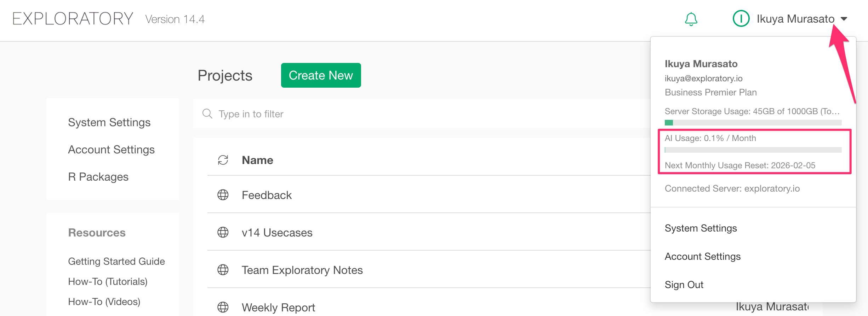Screen dimensions: 868x316
Task: Click the green user avatar icon
Action: pyautogui.click(x=741, y=19)
